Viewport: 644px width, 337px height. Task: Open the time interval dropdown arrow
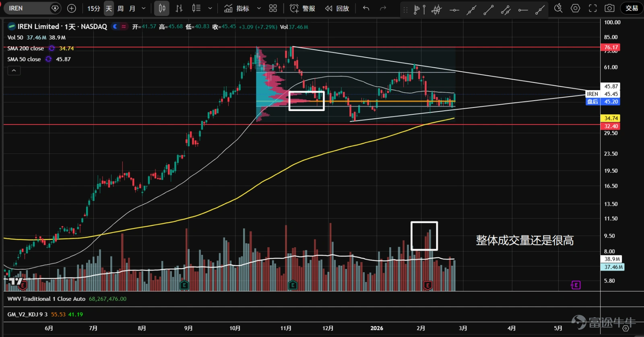(143, 8)
